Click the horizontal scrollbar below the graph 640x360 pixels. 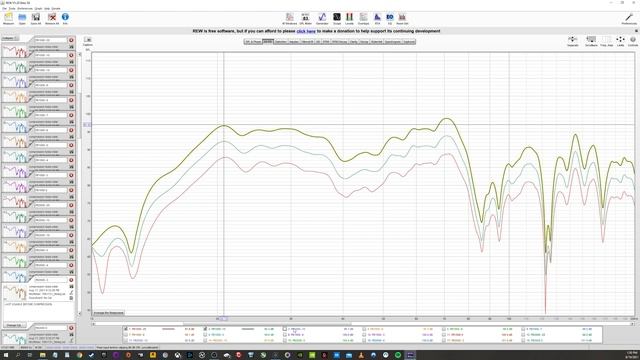pos(363,324)
